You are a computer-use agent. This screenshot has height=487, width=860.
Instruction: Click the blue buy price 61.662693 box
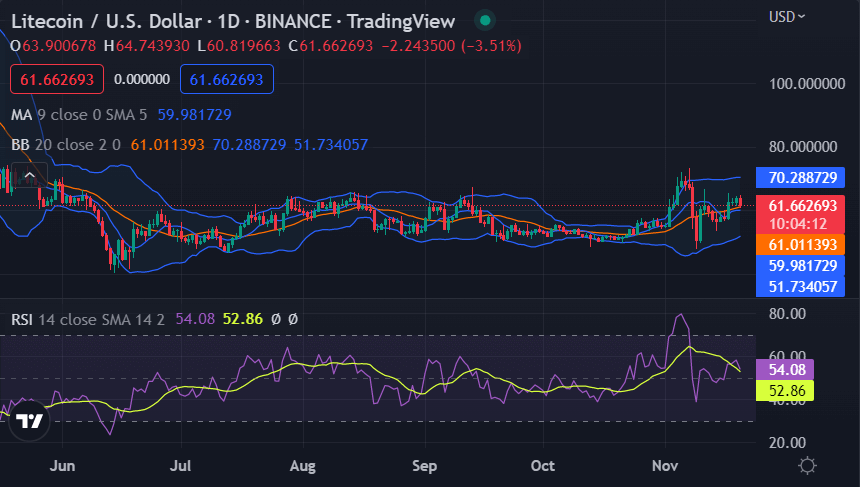[x=227, y=80]
